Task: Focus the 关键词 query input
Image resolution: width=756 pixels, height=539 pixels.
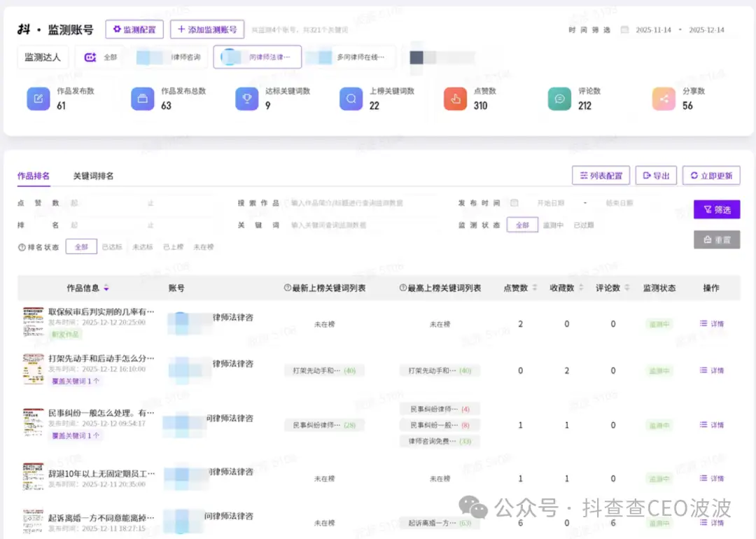Action: tap(364, 225)
